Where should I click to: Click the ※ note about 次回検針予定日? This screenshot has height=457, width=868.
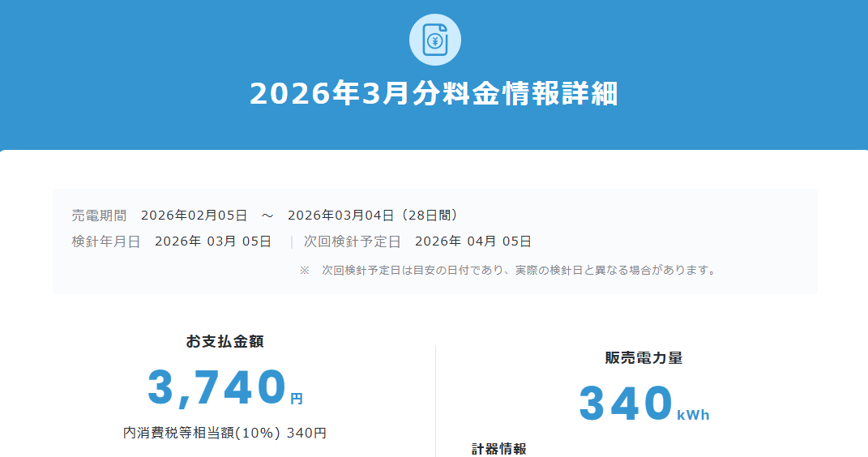pyautogui.click(x=508, y=270)
